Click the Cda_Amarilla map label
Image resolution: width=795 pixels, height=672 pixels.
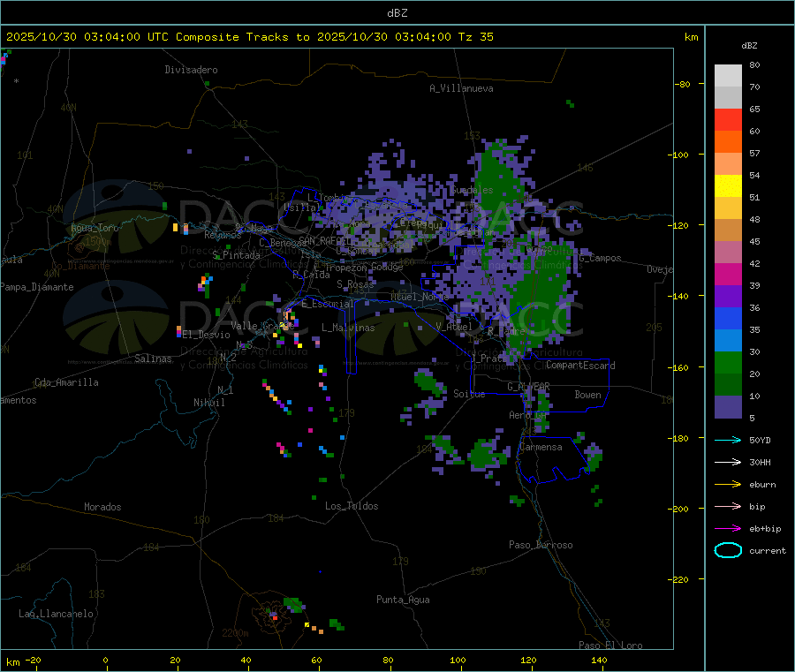click(66, 382)
